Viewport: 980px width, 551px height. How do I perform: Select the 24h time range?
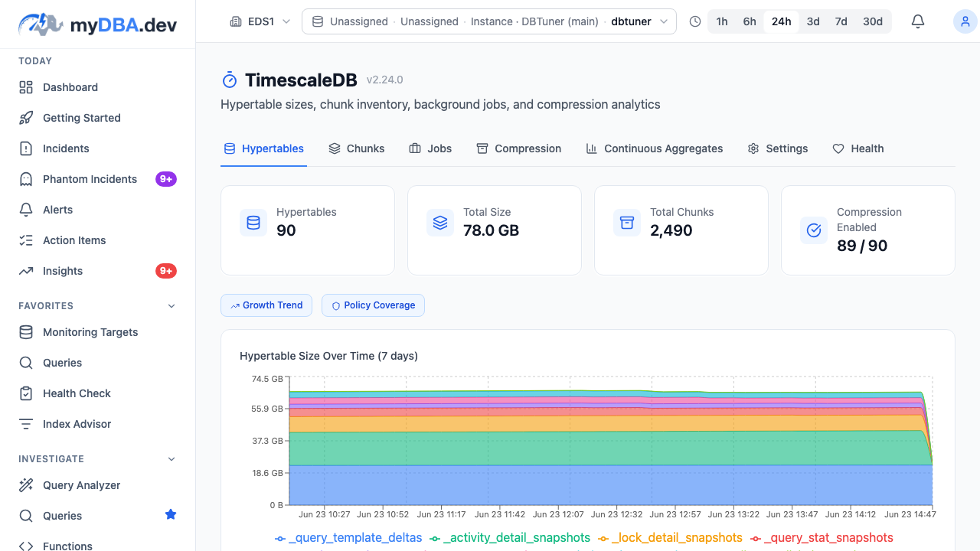(781, 21)
